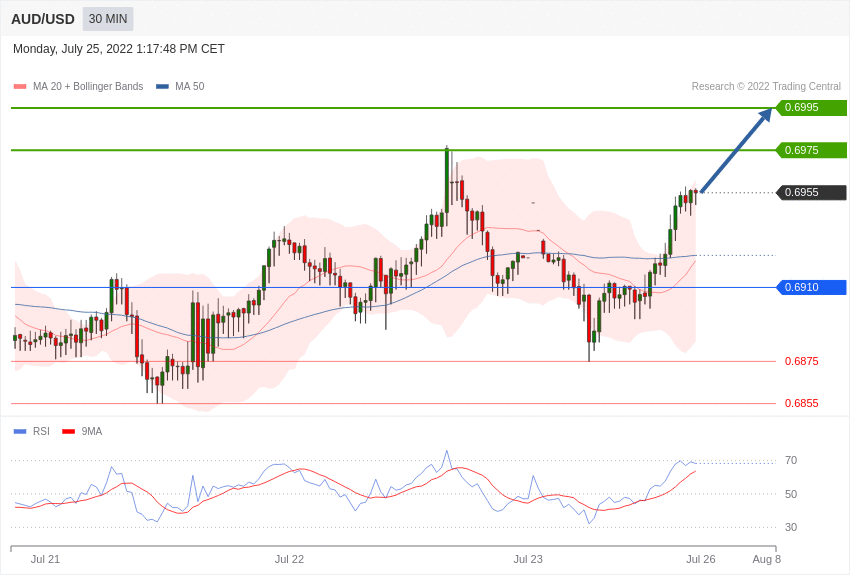Click the blue 0.6910 pivot price tag
The image size is (850, 576).
(x=811, y=288)
